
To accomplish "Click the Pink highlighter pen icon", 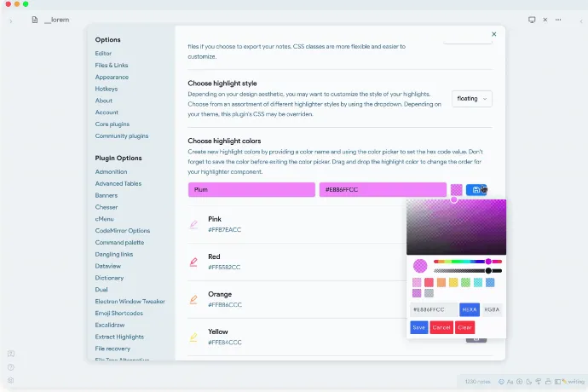I will 193,224.
